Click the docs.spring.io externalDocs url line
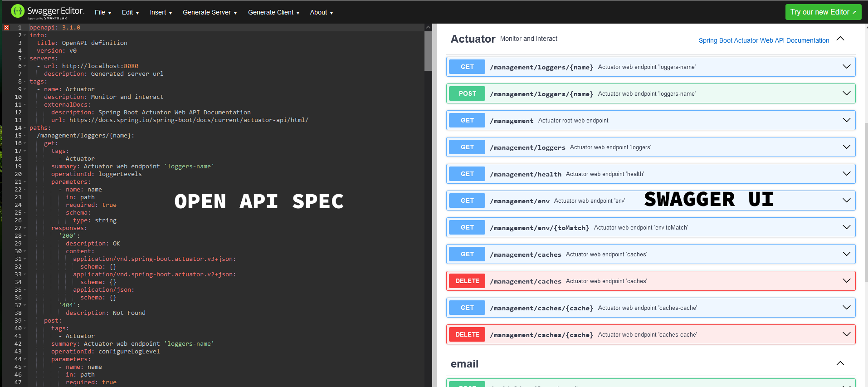This screenshot has height=387, width=868. [x=180, y=120]
